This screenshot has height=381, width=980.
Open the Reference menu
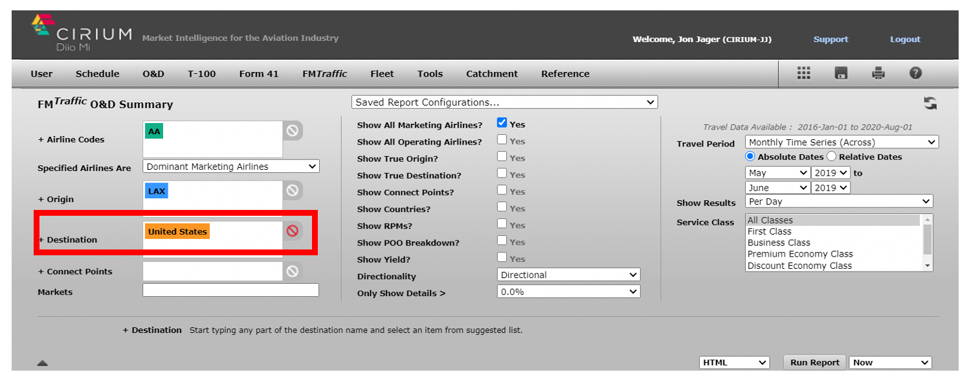click(565, 74)
